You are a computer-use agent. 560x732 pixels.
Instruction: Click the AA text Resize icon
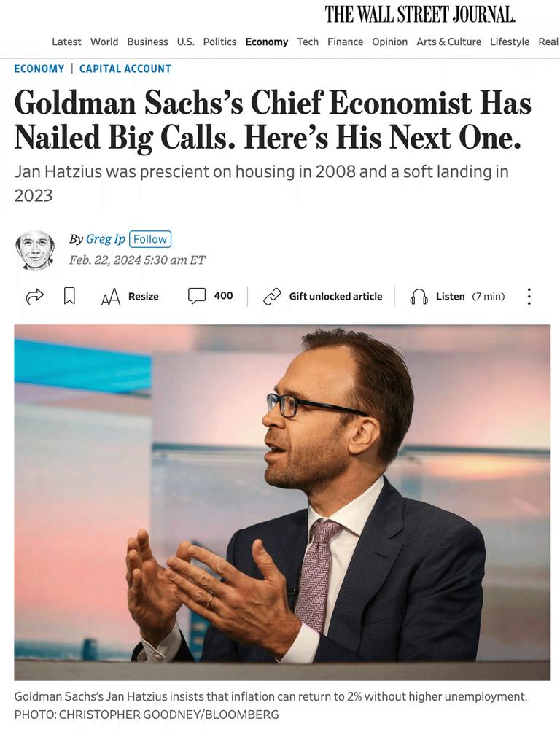[x=111, y=297]
